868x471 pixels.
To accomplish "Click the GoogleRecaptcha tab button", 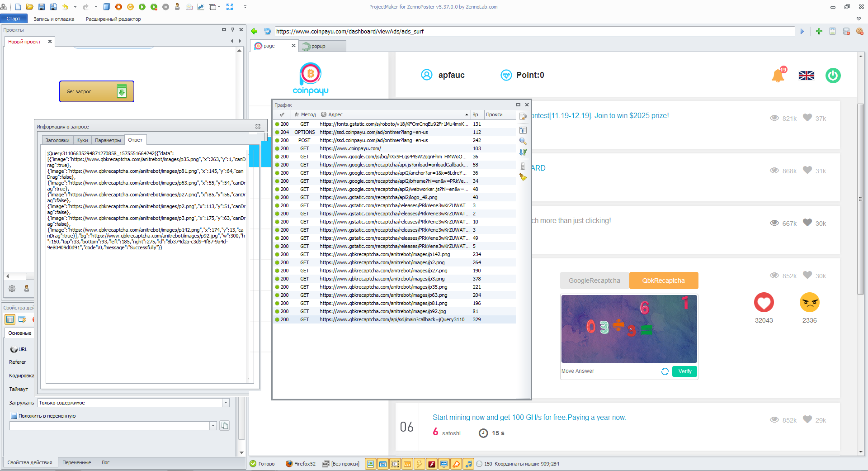I will click(594, 281).
